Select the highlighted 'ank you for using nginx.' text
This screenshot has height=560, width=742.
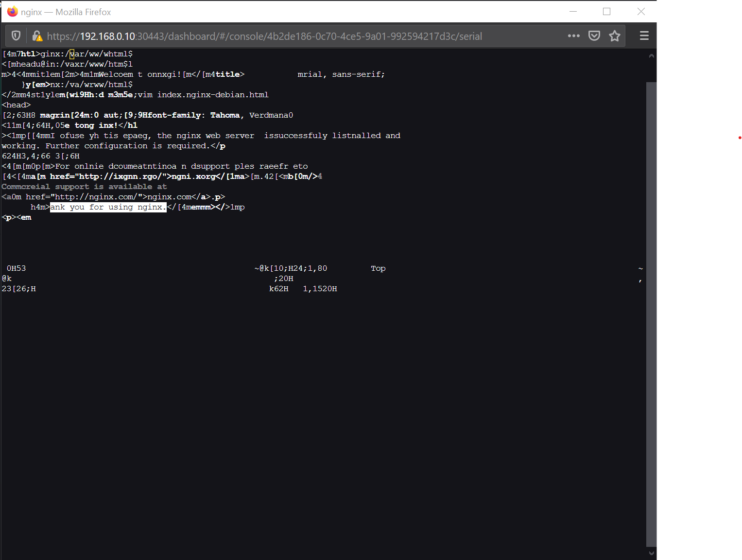point(107,207)
